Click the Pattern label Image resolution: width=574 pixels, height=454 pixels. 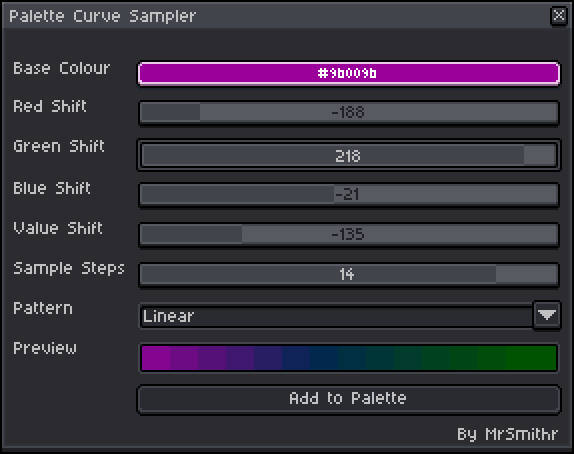point(43,308)
